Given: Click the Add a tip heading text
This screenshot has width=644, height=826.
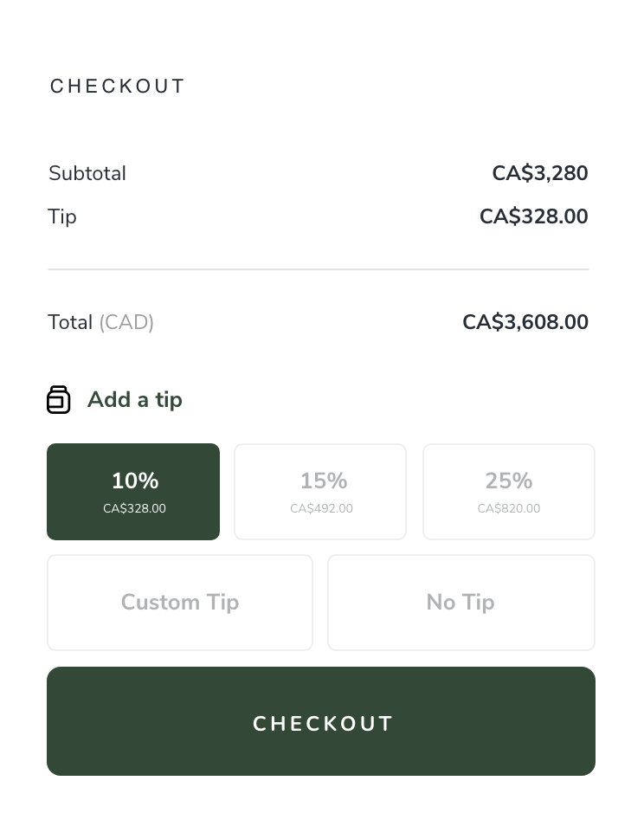Looking at the screenshot, I should (135, 399).
